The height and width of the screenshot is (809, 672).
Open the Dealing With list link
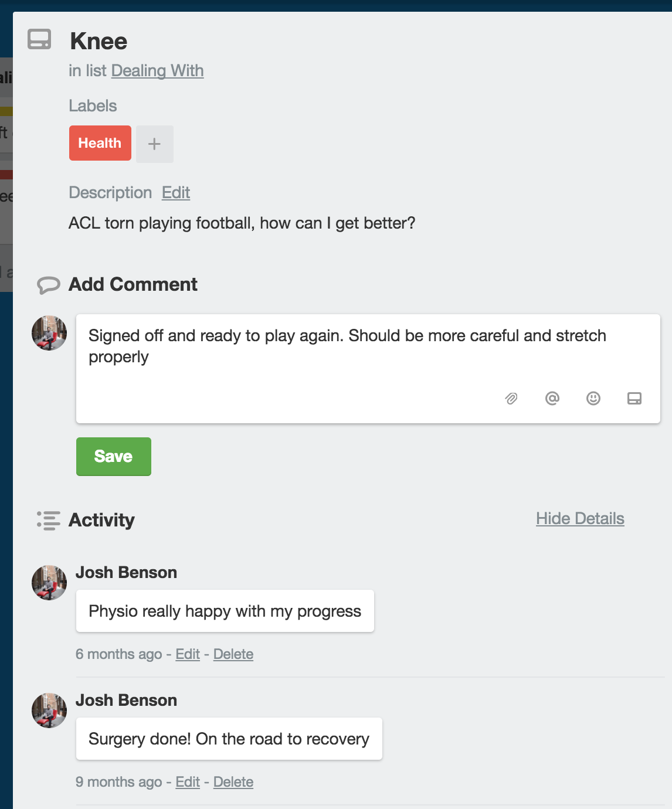[x=157, y=70]
